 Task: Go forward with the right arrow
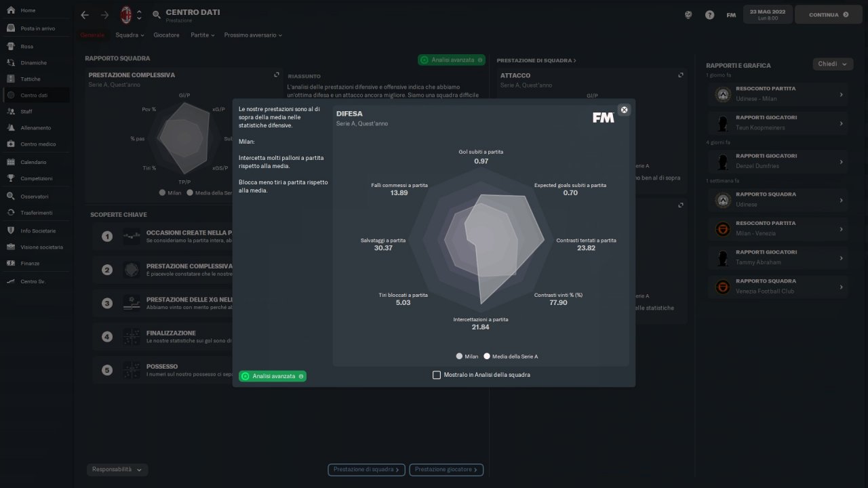coord(104,15)
